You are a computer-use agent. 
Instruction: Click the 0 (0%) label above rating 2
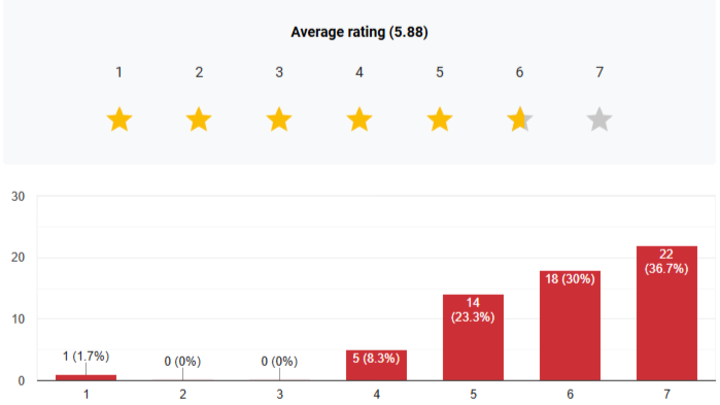[x=182, y=361]
